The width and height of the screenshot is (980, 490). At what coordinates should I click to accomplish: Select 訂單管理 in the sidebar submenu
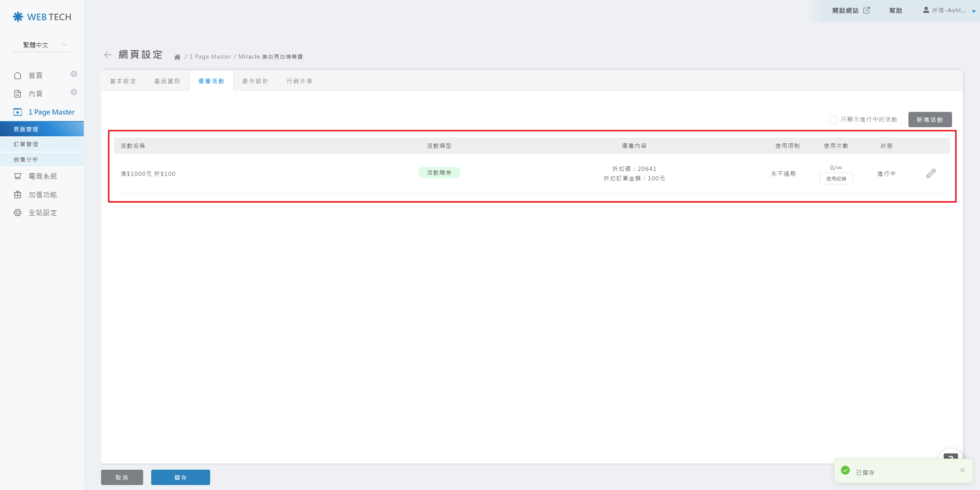[26, 144]
